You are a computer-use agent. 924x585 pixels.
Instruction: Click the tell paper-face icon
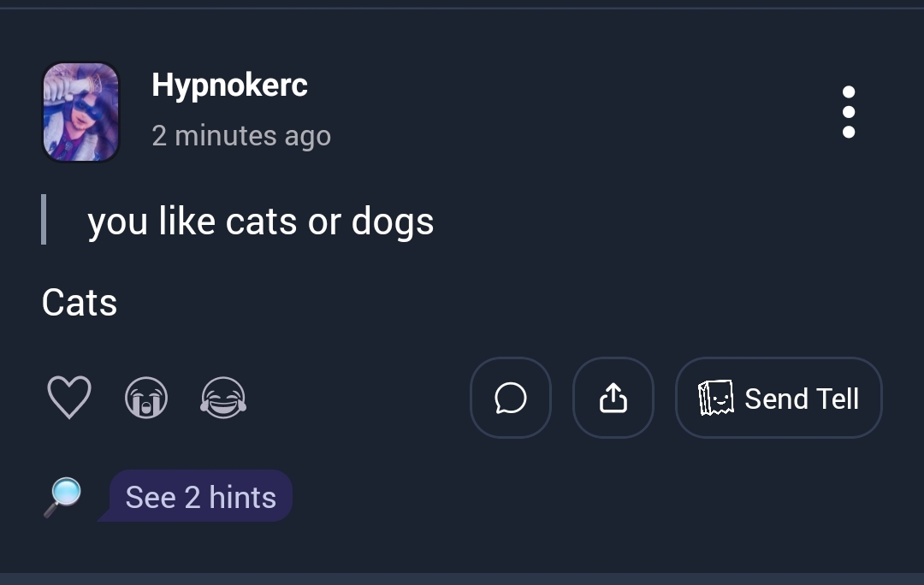716,399
